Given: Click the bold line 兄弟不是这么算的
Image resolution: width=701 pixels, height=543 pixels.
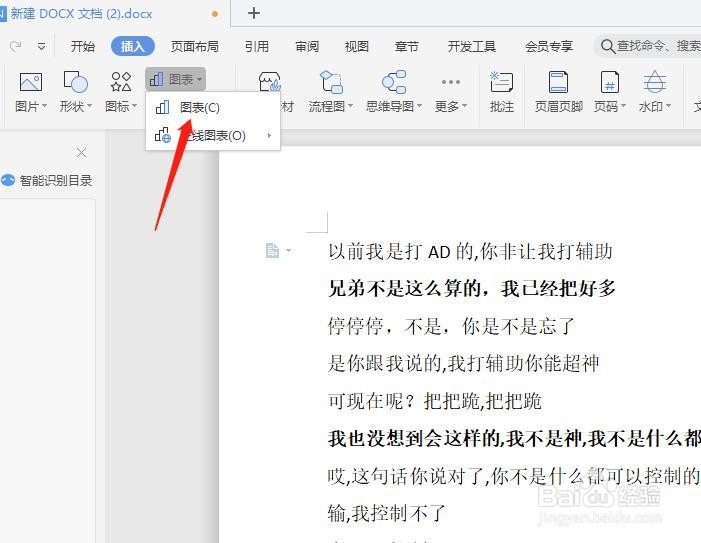Looking at the screenshot, I should coord(472,288).
